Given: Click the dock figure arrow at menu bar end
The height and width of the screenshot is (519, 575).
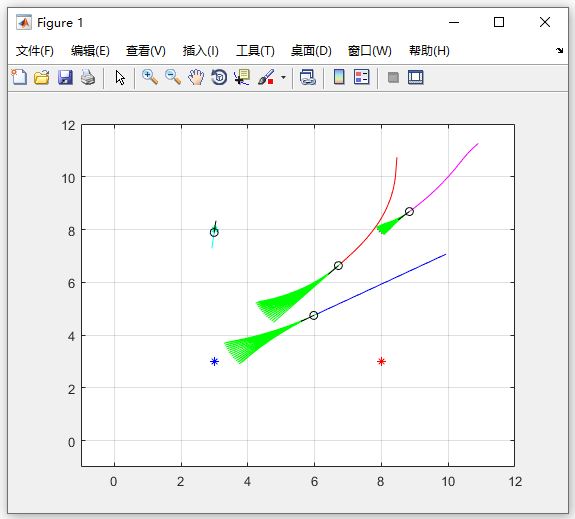Looking at the screenshot, I should tap(559, 50).
